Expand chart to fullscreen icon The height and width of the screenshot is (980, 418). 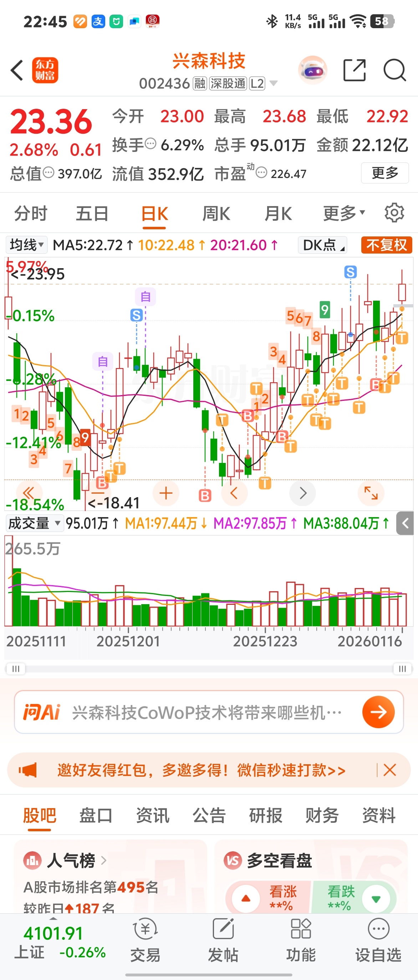coord(371,493)
